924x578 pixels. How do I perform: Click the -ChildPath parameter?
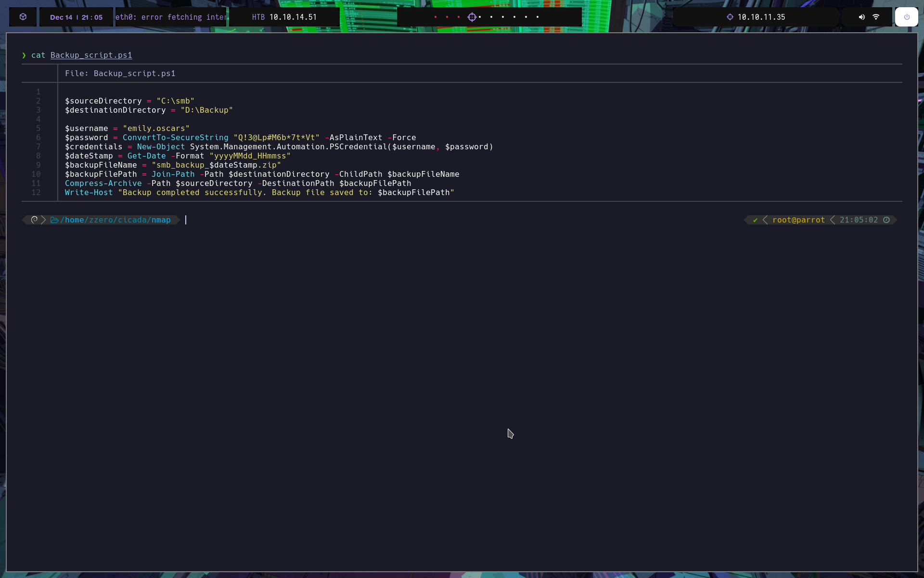coord(359,174)
